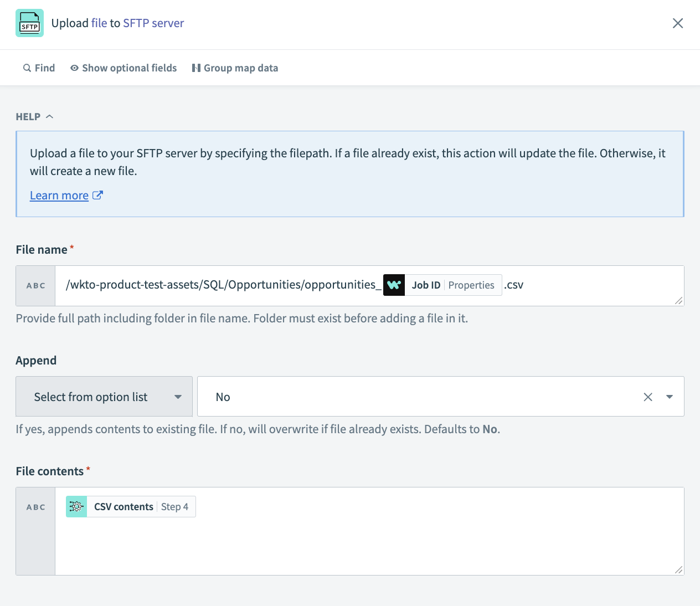Open the Learn more documentation link
The image size is (700, 606).
(x=59, y=195)
